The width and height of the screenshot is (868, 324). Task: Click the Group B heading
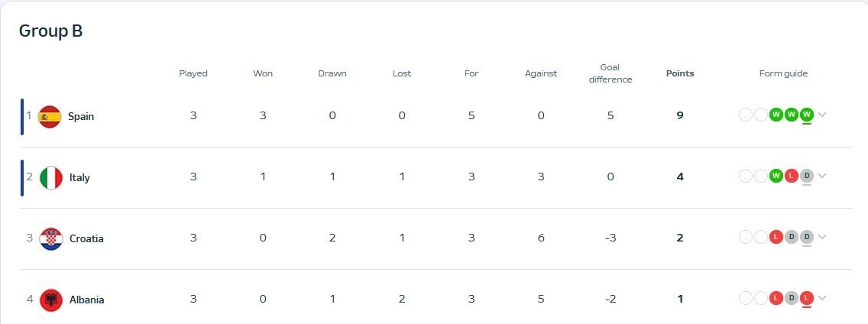(50, 31)
